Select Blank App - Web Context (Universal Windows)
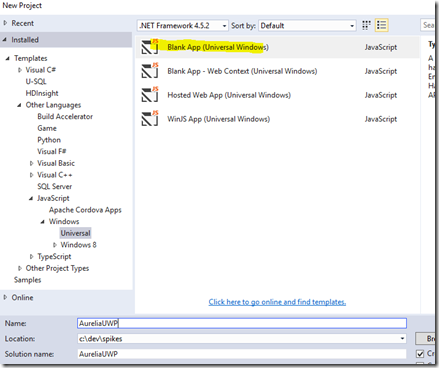439x368 pixels. 242,71
